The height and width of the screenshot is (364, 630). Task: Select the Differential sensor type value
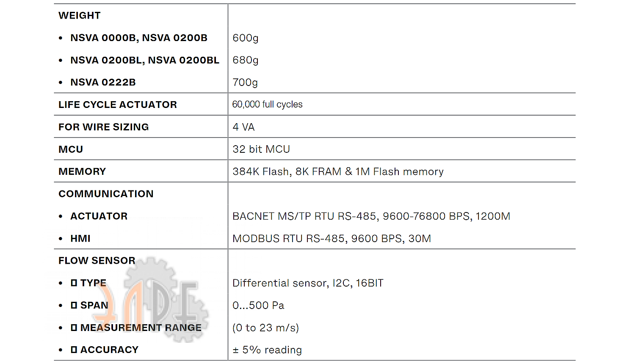tap(308, 283)
